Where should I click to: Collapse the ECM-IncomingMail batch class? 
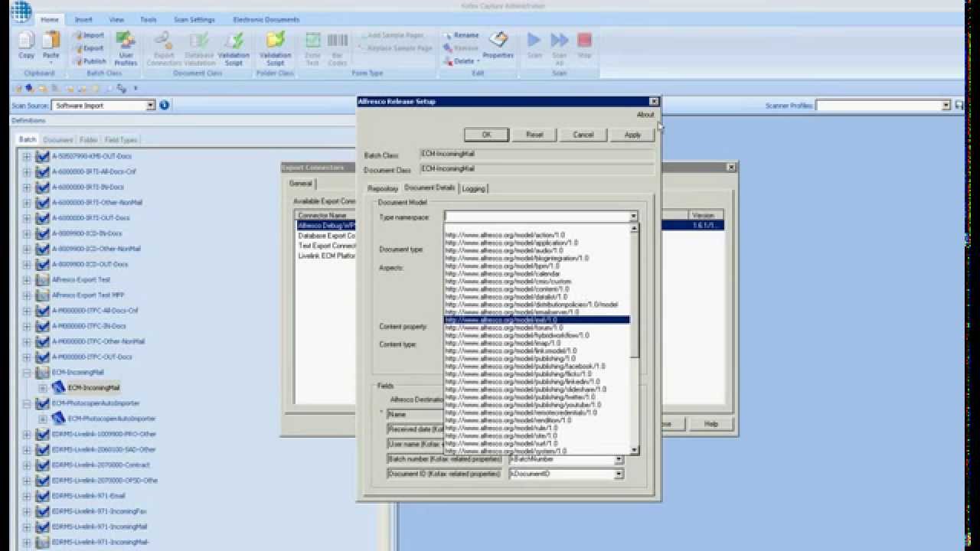[27, 373]
